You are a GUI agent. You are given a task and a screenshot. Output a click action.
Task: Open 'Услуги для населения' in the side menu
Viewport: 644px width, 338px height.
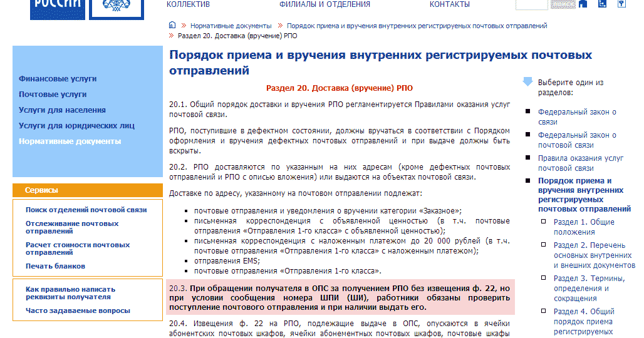click(62, 110)
